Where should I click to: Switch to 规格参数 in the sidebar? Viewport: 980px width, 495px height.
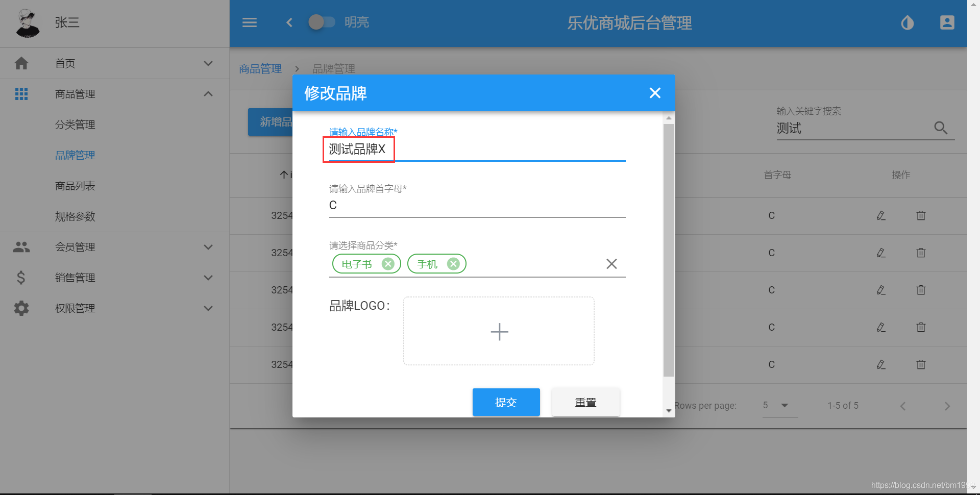pyautogui.click(x=75, y=216)
